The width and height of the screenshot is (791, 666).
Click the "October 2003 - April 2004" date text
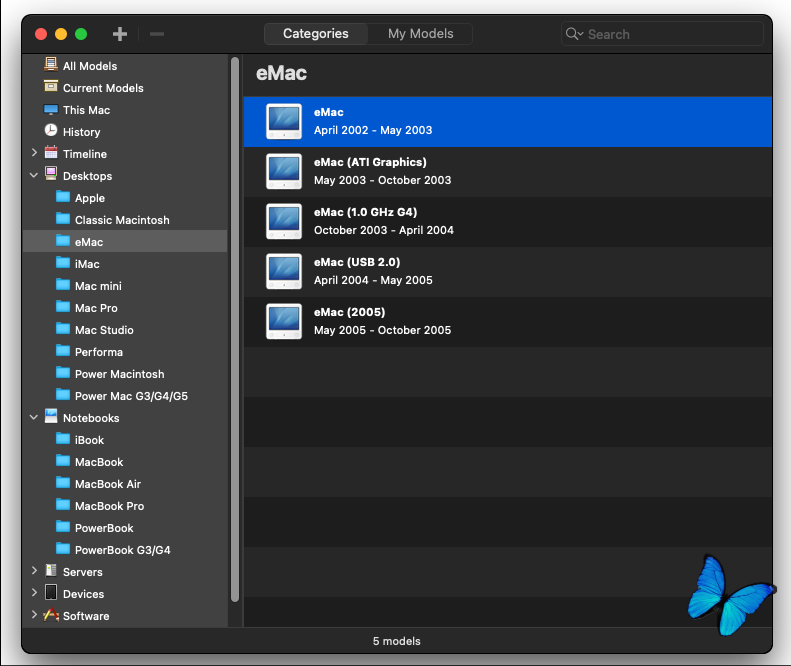tap(383, 230)
